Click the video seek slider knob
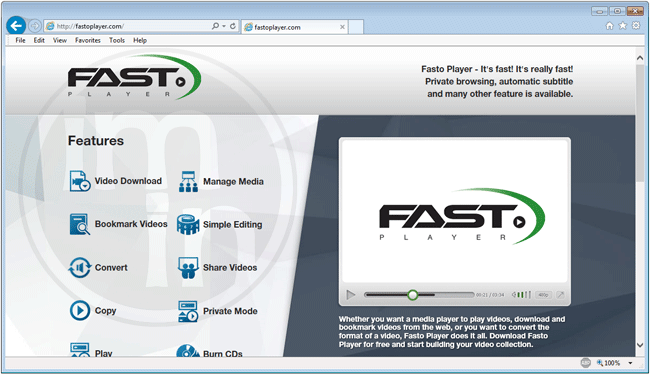 412,295
